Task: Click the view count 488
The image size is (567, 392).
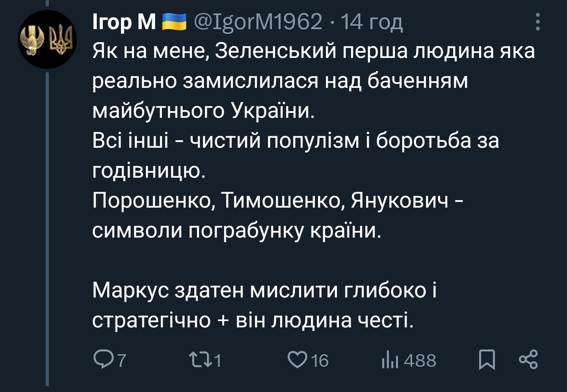Action: pyautogui.click(x=420, y=360)
